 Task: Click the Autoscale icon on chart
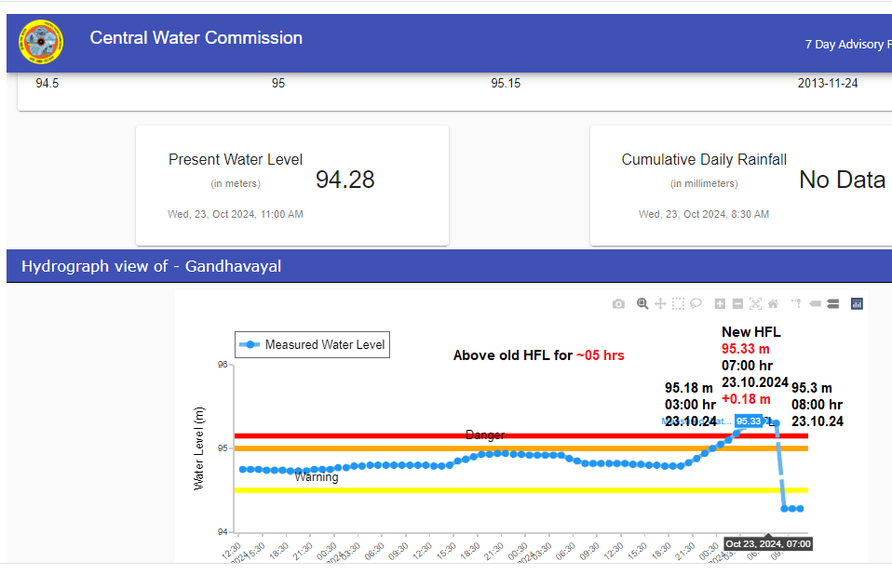point(755,303)
